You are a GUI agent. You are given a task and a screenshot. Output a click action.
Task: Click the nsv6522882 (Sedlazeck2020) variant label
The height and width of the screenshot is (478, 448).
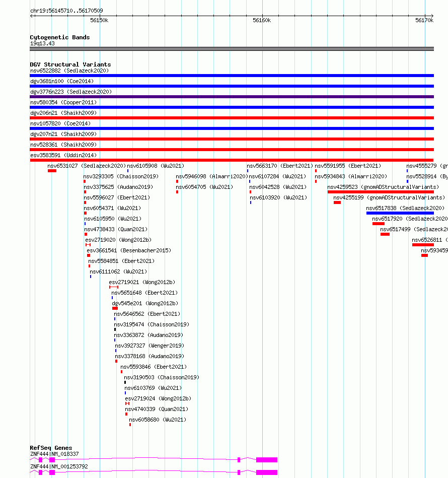pos(69,71)
